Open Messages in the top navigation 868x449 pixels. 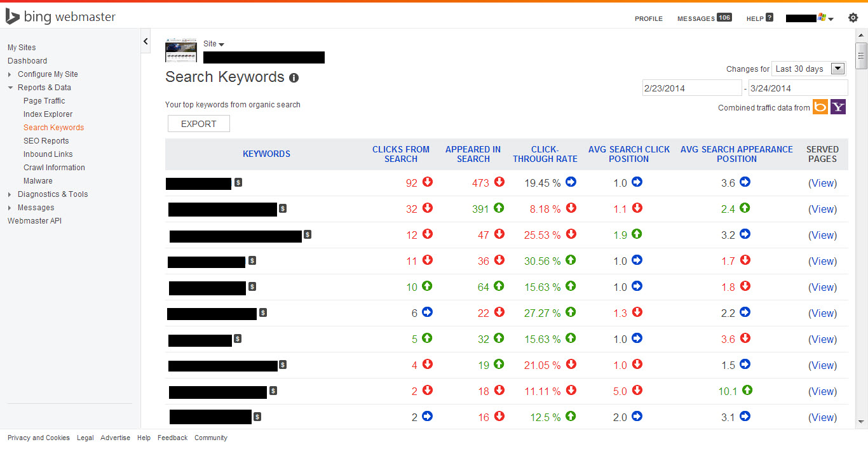coord(704,18)
